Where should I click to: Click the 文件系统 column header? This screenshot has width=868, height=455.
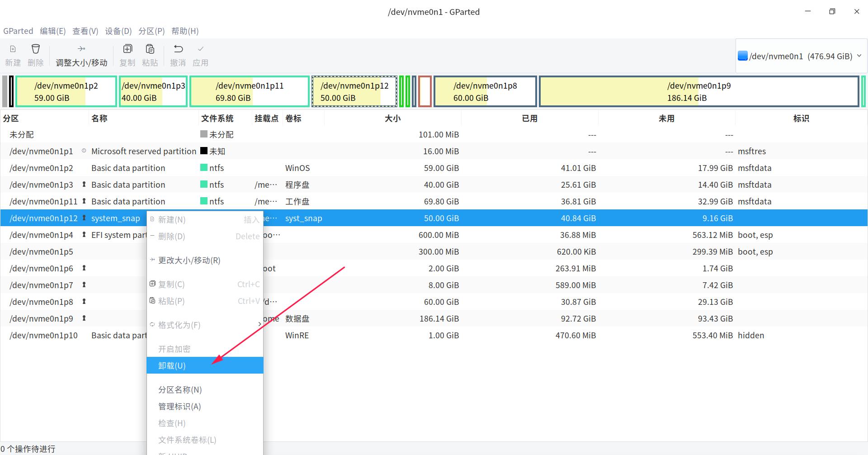(x=217, y=118)
